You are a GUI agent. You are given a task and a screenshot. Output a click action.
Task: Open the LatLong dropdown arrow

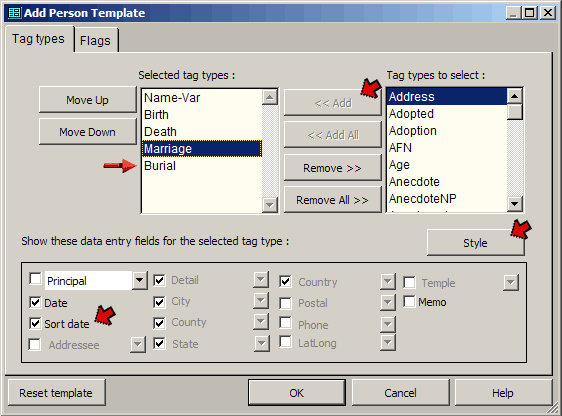[388, 343]
